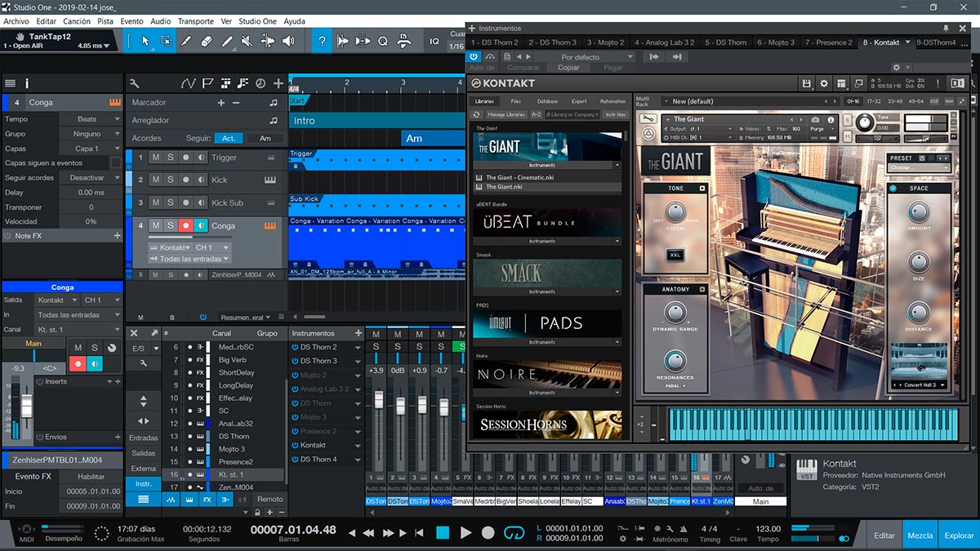
Task: Open the Transporte menu
Action: coord(196,21)
